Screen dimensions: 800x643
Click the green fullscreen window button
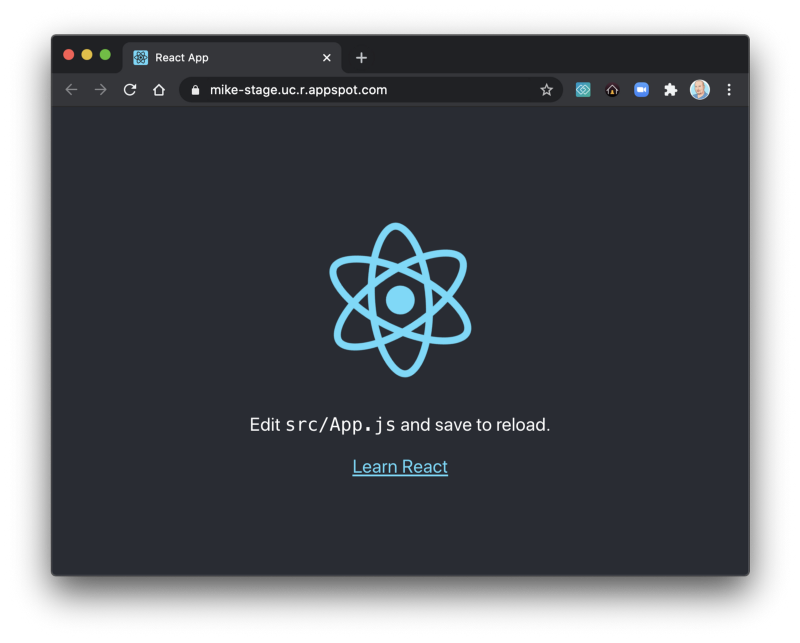pos(105,55)
